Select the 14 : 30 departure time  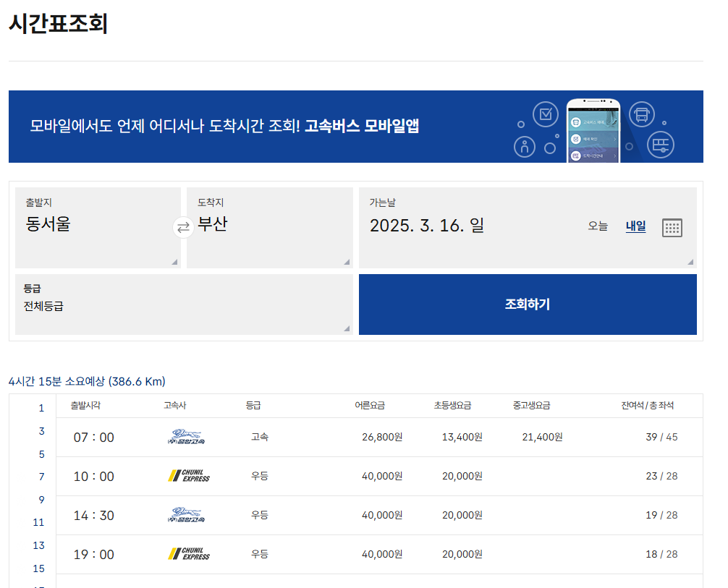point(94,515)
